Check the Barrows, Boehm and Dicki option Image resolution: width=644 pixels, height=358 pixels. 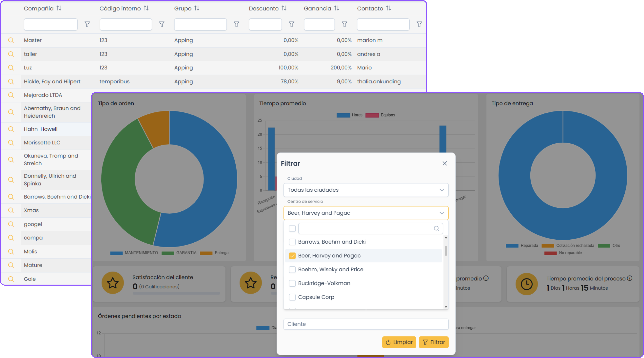tap(292, 242)
